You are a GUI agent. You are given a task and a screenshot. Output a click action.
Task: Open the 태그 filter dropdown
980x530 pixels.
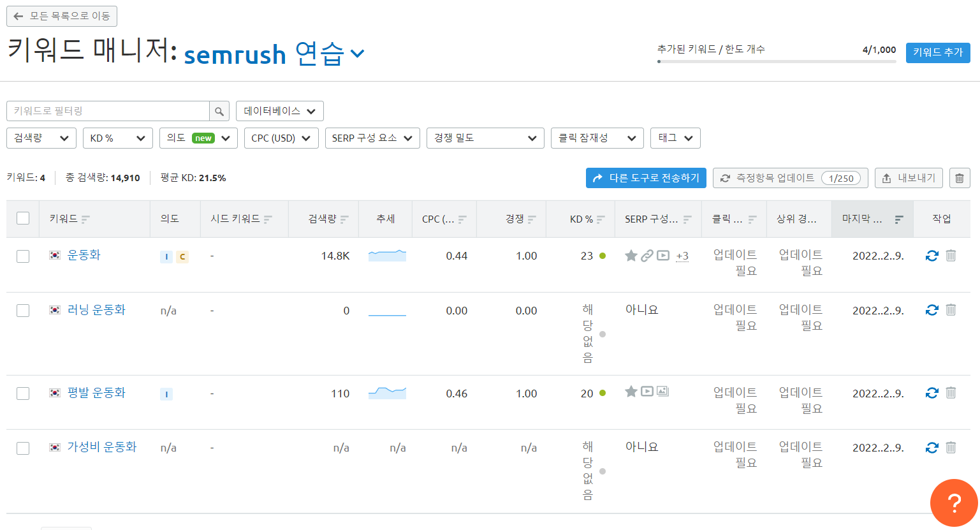675,138
